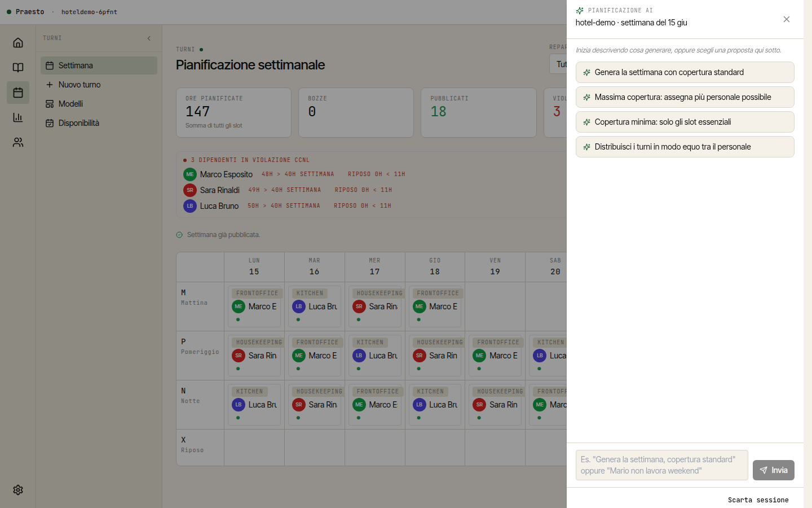
Task: Click the Praesto logo in top bar
Action: tap(25, 12)
